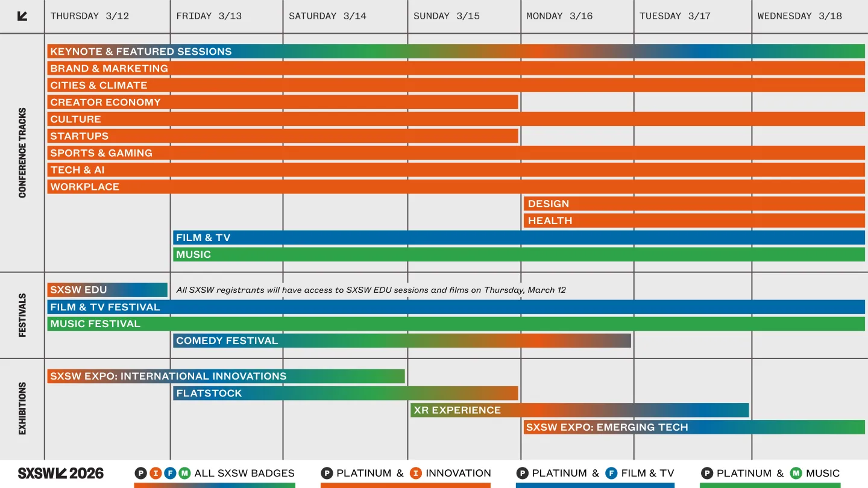Screen dimensions: 868x488
Task: Click the SXSW Expo: Emerging Tech bar
Action: pyautogui.click(x=693, y=427)
